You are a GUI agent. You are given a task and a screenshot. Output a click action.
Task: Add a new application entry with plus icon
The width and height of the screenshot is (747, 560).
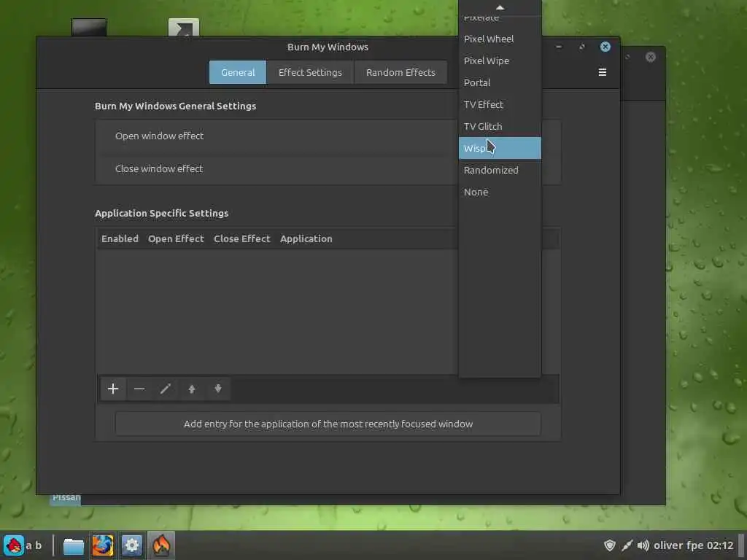coord(113,389)
